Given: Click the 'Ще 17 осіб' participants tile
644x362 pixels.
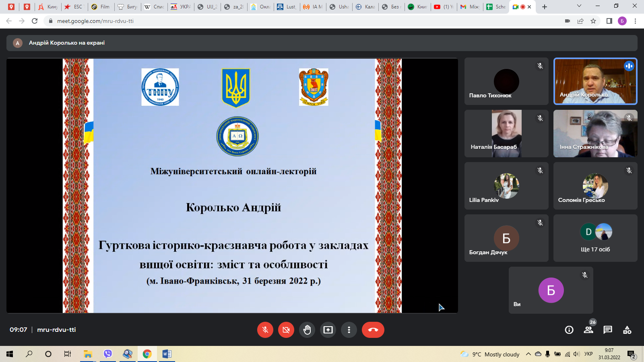Looking at the screenshot, I should tap(595, 238).
